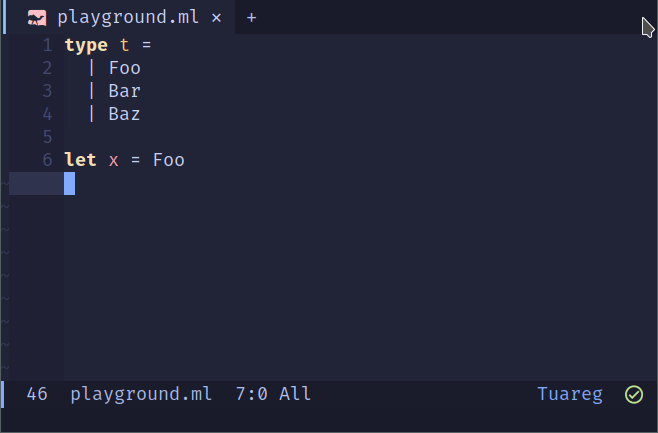The width and height of the screenshot is (658, 433).
Task: Click the playground.ml buffer name in the modeline
Action: click(141, 394)
